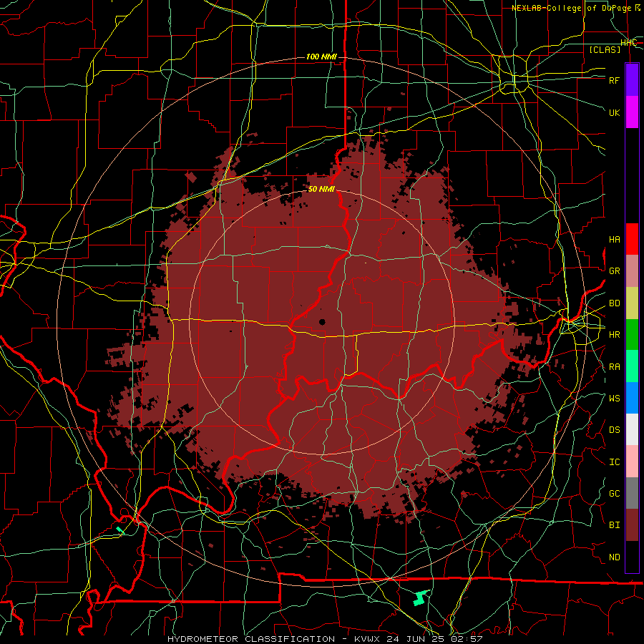Click the "UK" legend label
644x644 pixels.
(615, 112)
